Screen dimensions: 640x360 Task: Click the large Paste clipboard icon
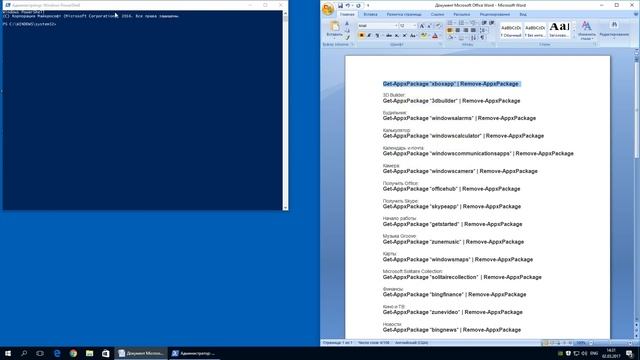(x=335, y=26)
